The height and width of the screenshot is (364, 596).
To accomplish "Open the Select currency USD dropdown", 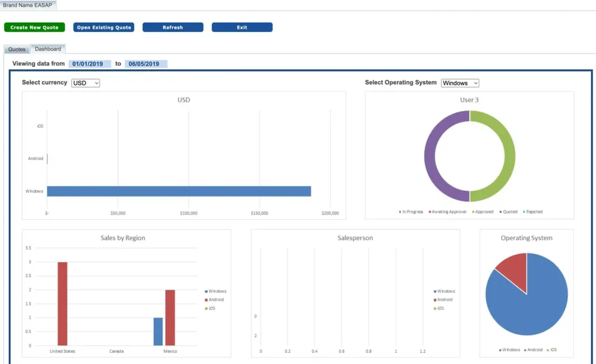I will coord(86,83).
